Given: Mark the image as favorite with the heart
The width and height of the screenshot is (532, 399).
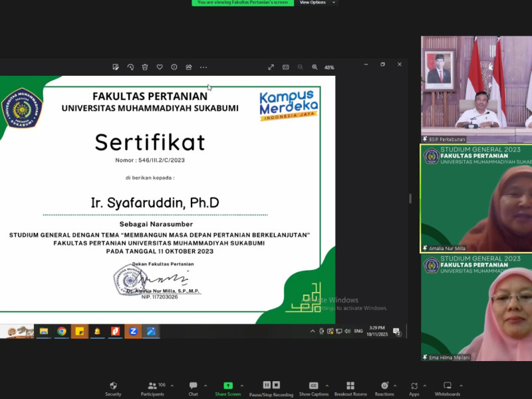Looking at the screenshot, I should tap(160, 67).
